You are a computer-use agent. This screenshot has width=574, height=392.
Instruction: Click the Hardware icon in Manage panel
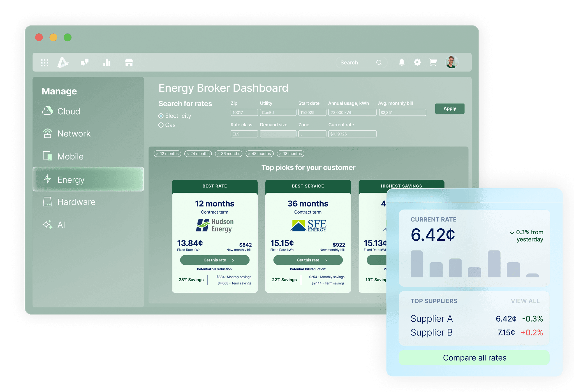(48, 202)
